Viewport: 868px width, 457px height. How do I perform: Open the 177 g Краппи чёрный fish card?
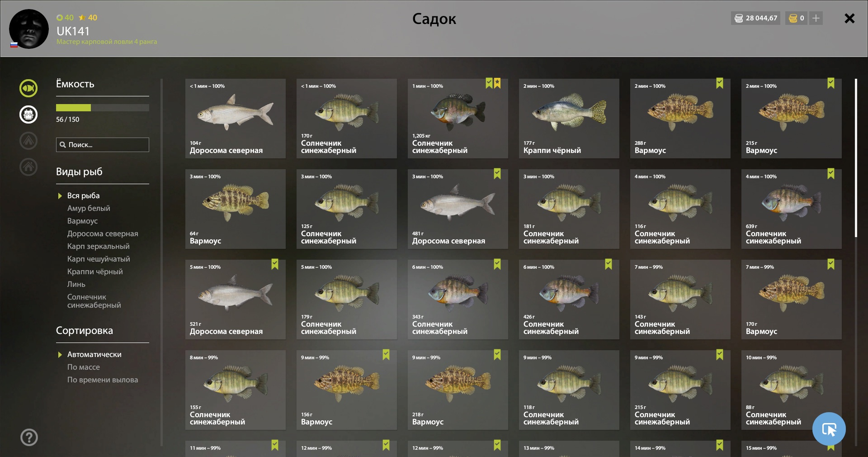click(x=569, y=119)
